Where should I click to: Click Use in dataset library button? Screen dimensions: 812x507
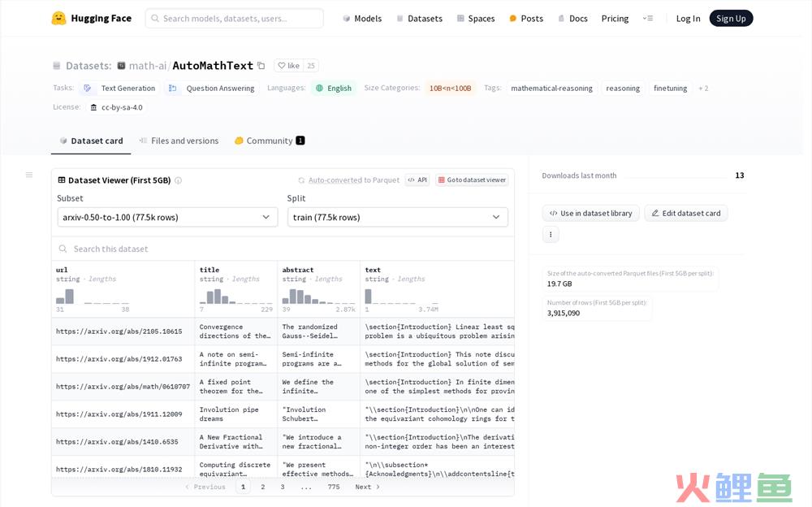click(591, 213)
